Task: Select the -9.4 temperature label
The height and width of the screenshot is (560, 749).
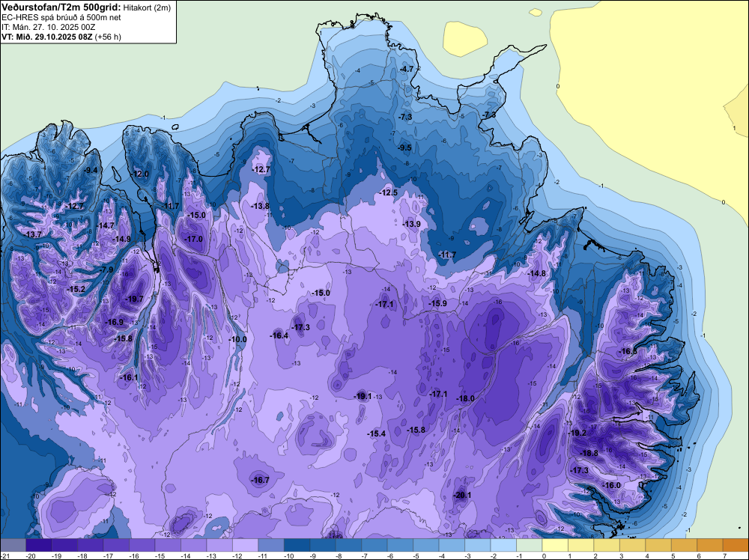Action: pos(91,170)
